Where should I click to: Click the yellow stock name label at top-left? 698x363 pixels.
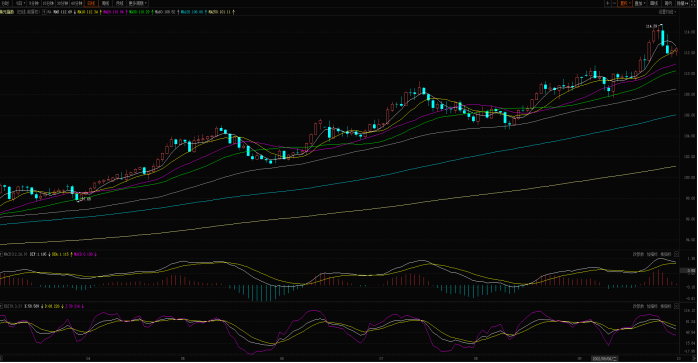pyautogui.click(x=7, y=12)
